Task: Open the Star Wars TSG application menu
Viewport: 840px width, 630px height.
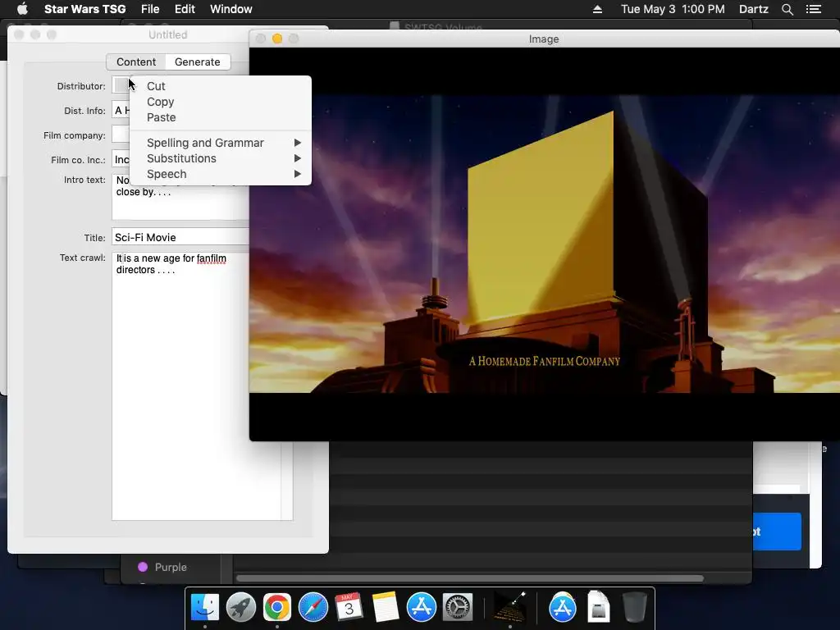Action: [84, 9]
